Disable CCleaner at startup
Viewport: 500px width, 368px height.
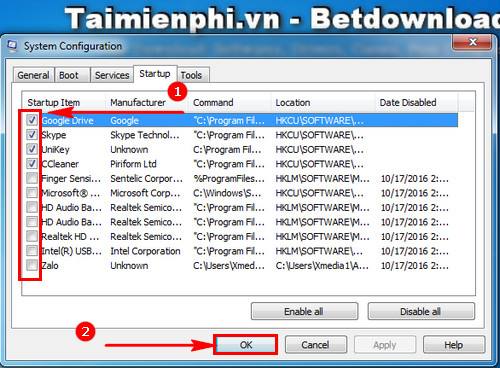tap(32, 164)
